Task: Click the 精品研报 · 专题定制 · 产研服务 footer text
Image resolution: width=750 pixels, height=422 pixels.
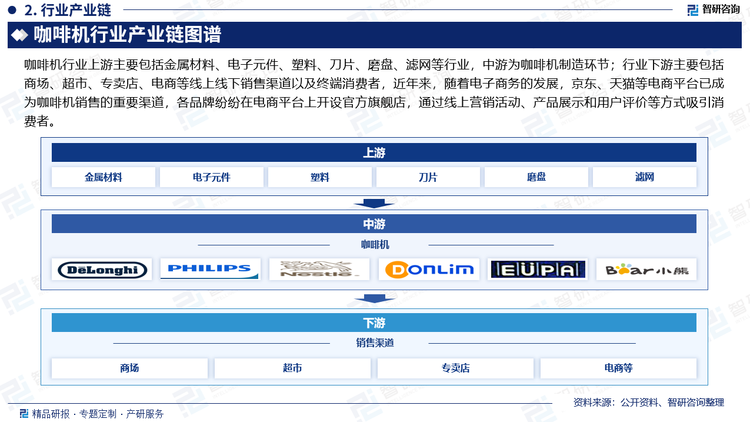Action: pyautogui.click(x=98, y=414)
